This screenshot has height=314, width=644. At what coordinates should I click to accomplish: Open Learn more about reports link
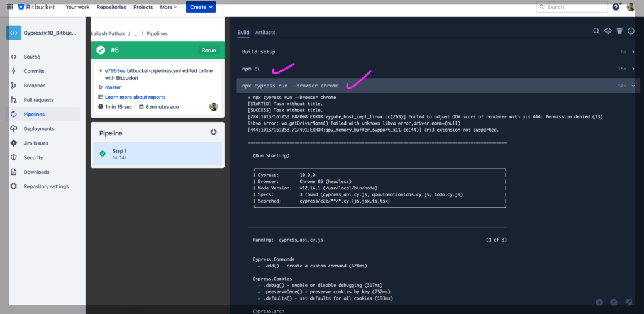coord(135,97)
